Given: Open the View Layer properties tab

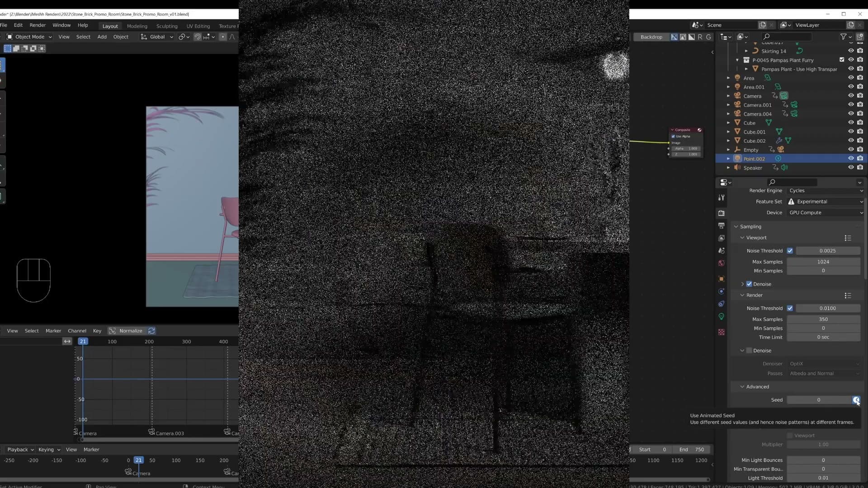Looking at the screenshot, I should [722, 238].
